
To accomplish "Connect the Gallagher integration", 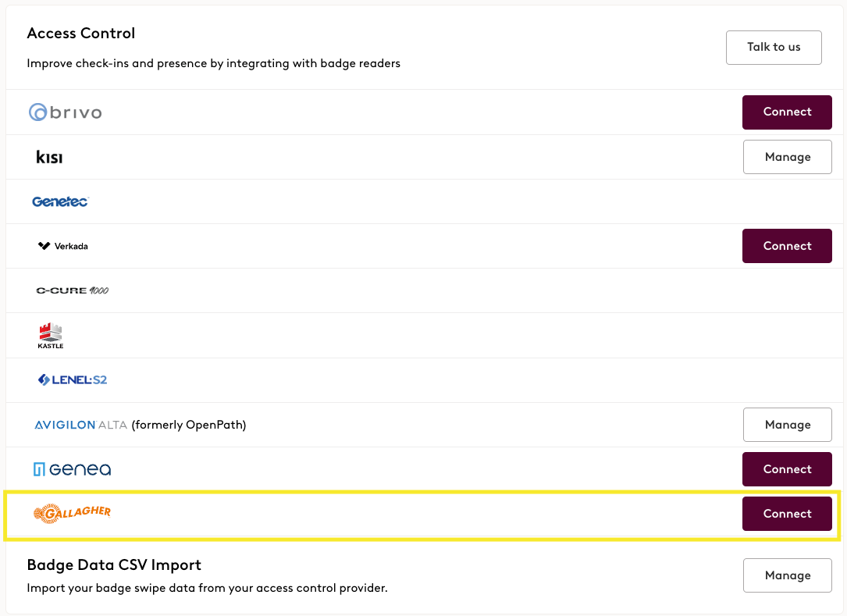I will [787, 514].
